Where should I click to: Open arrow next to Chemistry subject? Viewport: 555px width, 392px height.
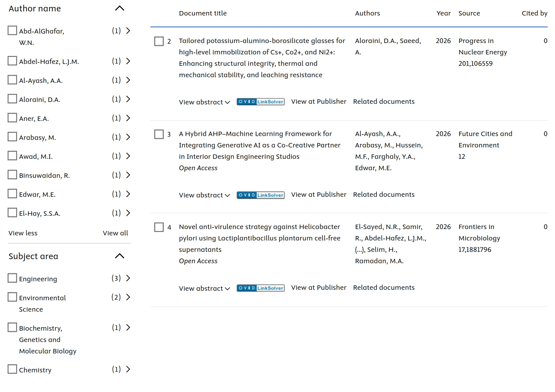pyautogui.click(x=128, y=369)
